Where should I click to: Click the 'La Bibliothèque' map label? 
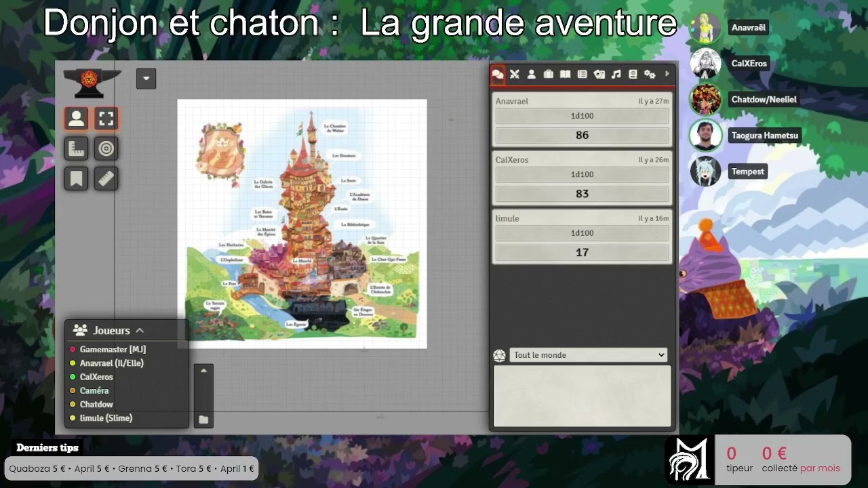(x=355, y=224)
